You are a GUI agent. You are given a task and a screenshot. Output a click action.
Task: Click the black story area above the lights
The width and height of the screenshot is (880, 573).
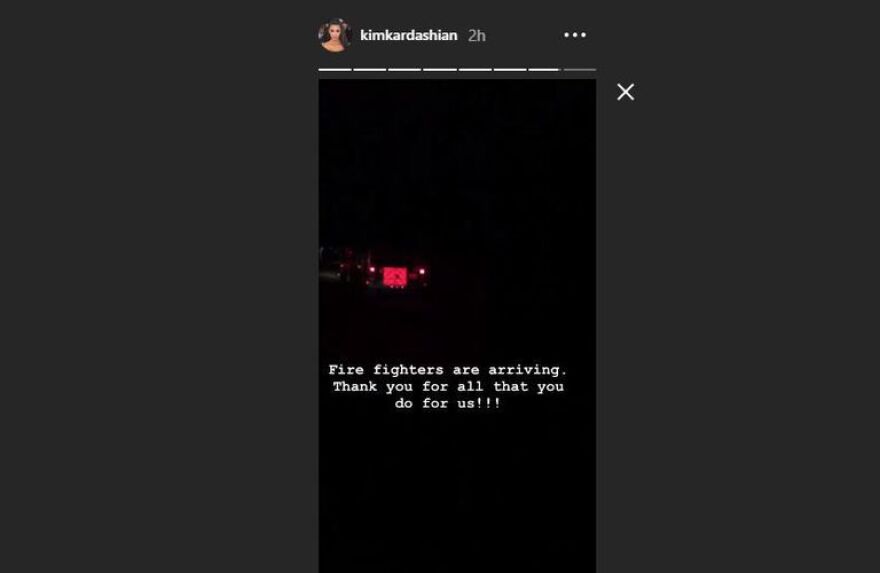click(457, 163)
